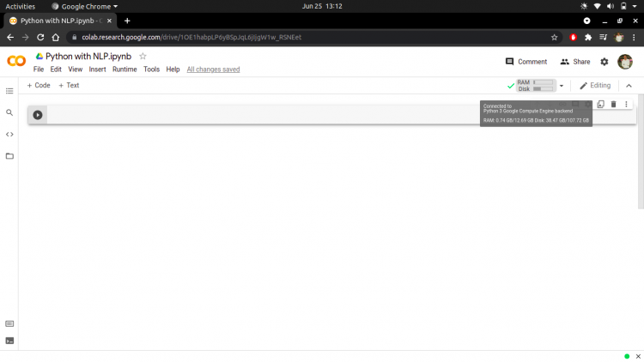The width and height of the screenshot is (644, 362).
Task: Open the Activities overview
Action: pos(20,6)
